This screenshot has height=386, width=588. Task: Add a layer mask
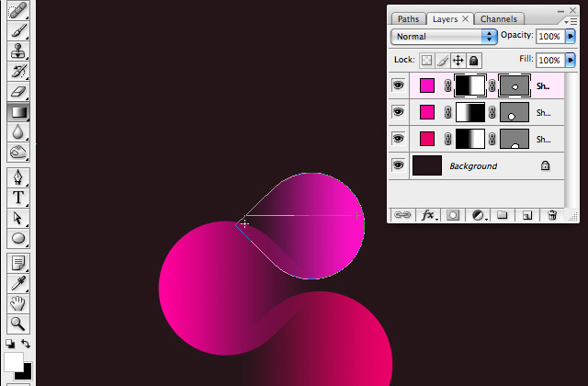pos(453,215)
